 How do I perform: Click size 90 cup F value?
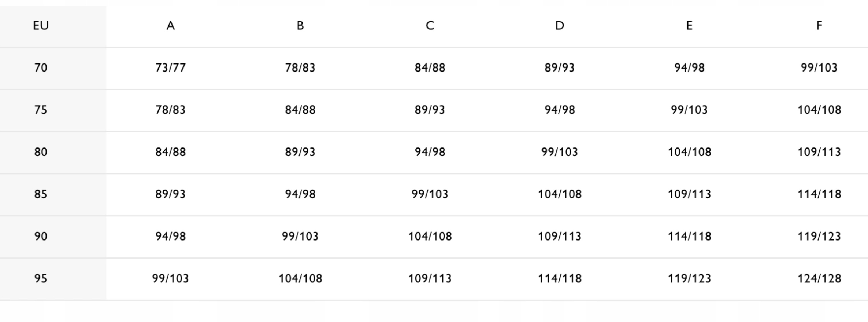click(x=819, y=236)
